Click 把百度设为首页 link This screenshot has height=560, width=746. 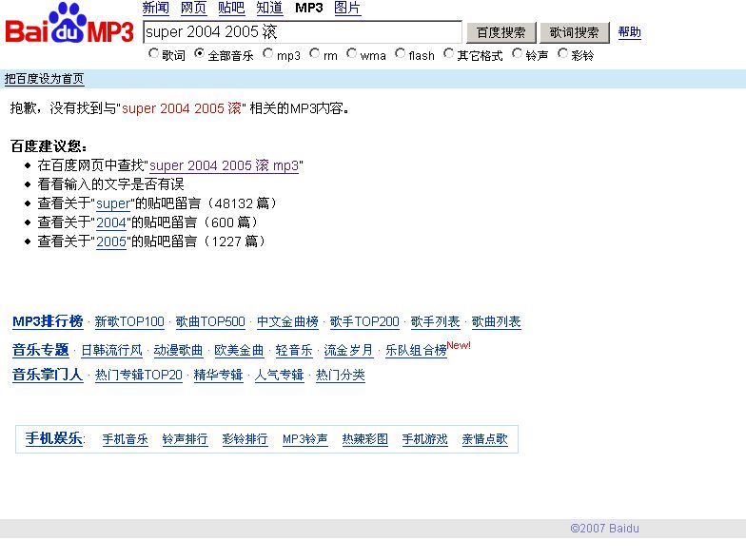click(44, 79)
